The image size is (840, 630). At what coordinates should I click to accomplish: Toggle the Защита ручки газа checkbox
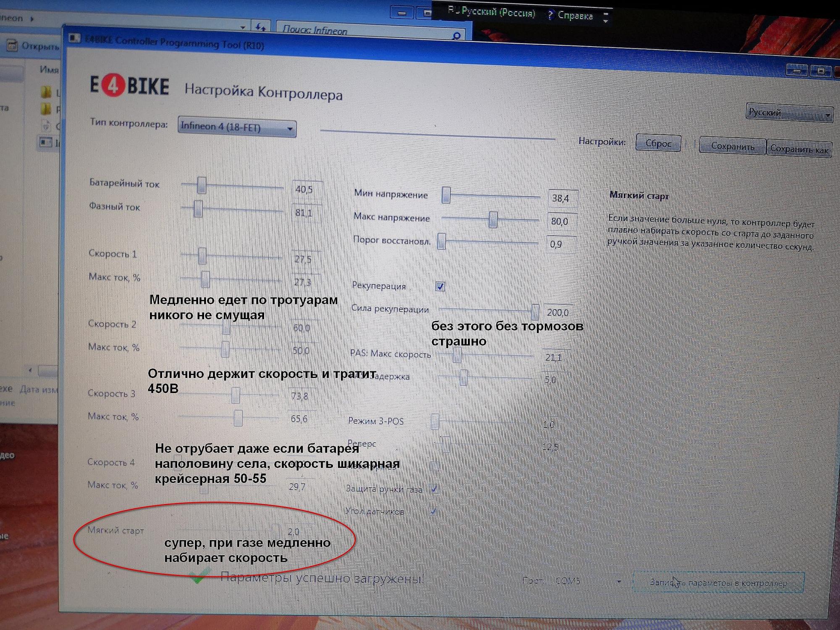(x=434, y=489)
